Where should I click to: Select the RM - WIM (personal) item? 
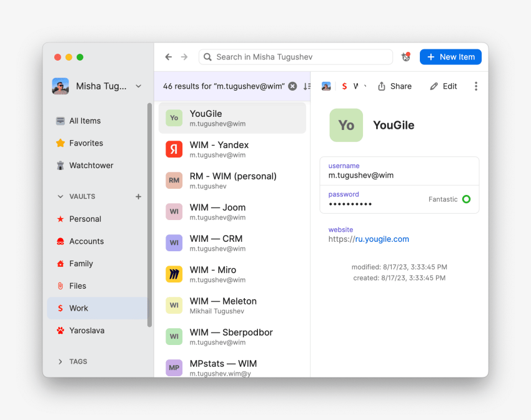(x=232, y=181)
